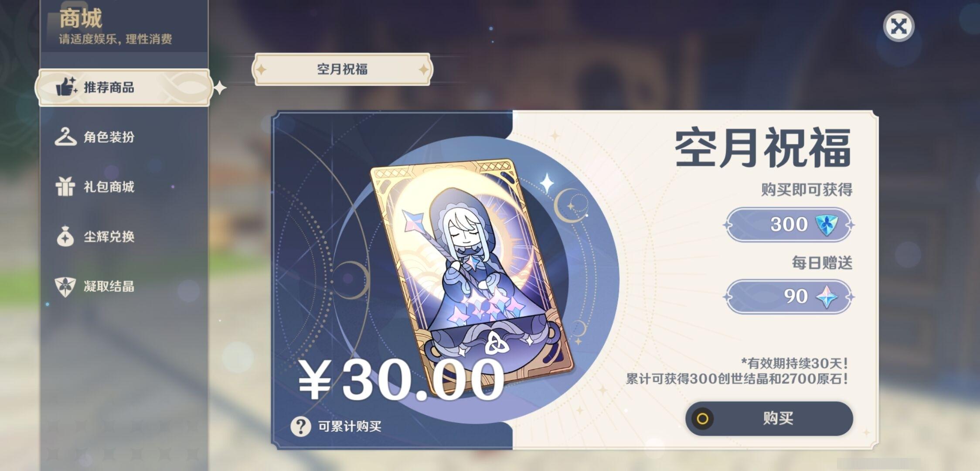Click the 可累计购买 info text

click(350, 426)
